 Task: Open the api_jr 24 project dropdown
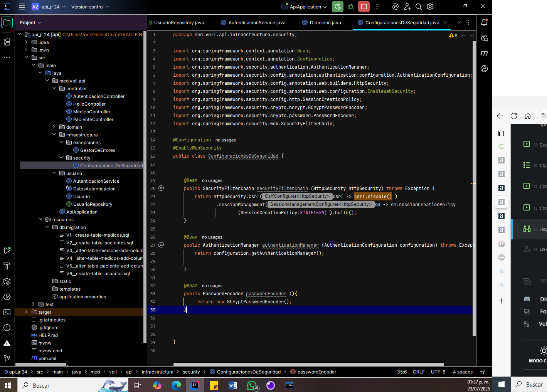49,7
